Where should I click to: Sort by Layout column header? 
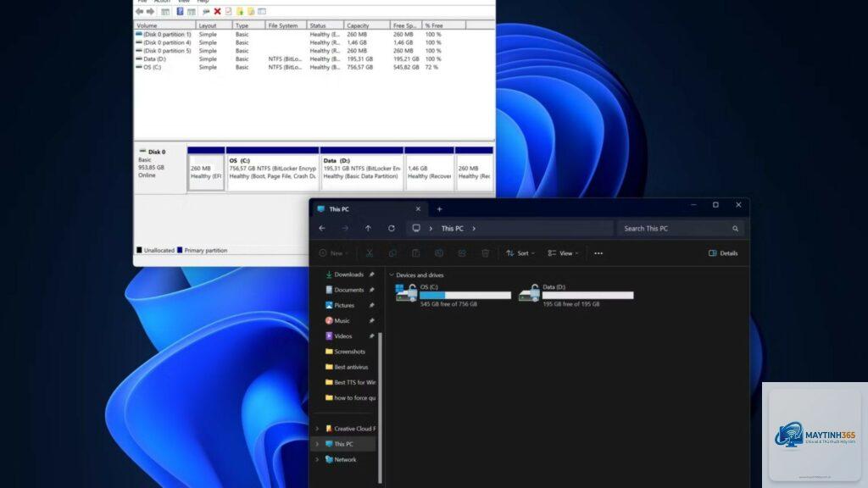[214, 25]
